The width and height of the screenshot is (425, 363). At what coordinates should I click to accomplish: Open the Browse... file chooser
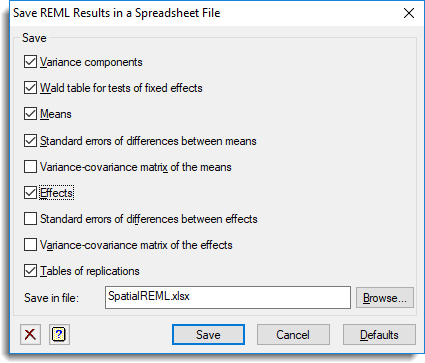click(385, 298)
